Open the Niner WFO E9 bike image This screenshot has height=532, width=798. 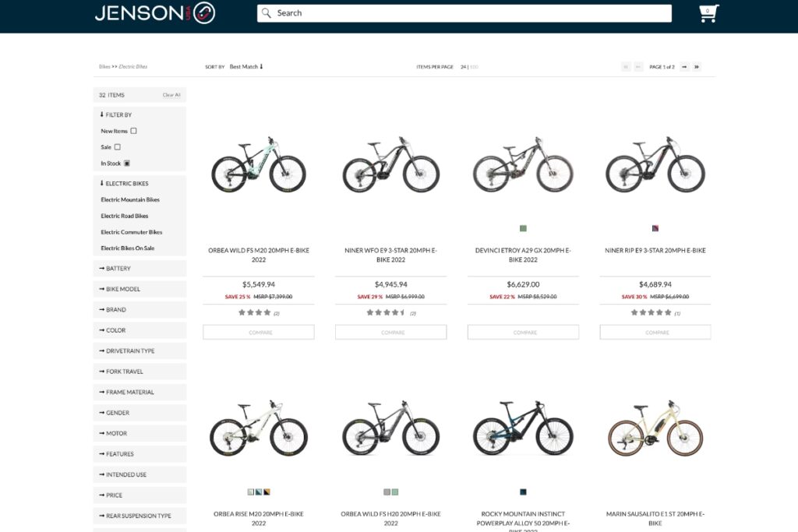[x=391, y=164]
